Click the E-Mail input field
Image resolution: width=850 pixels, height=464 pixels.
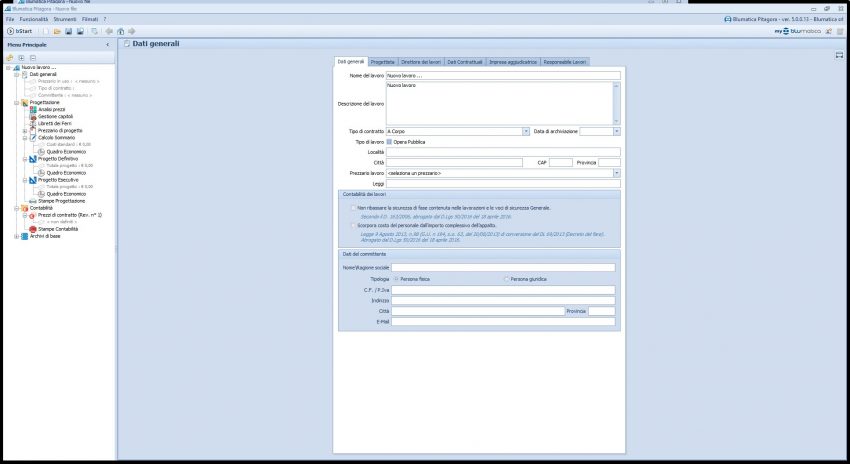point(503,322)
